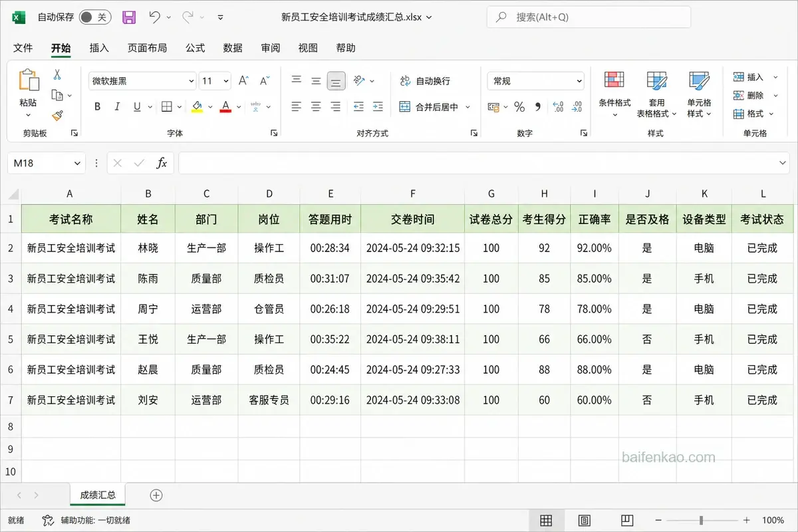Image resolution: width=798 pixels, height=532 pixels.
Task: Click 格式 in cells group
Action: point(755,114)
